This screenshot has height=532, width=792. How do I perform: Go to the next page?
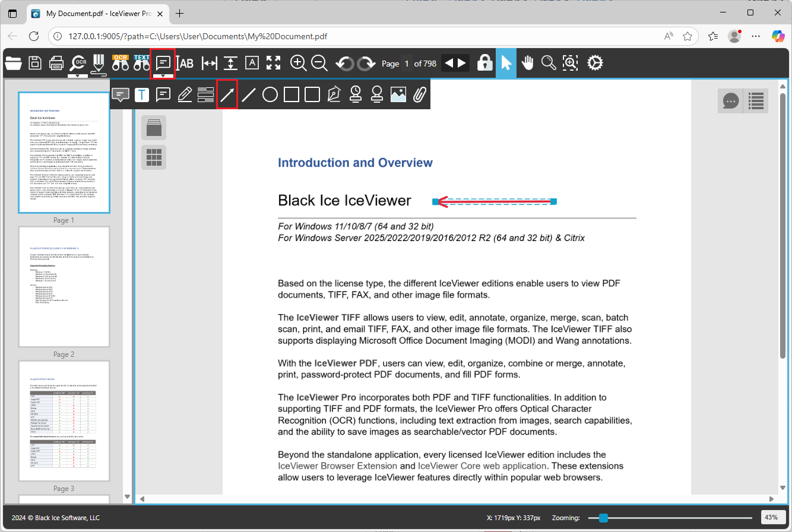point(462,63)
